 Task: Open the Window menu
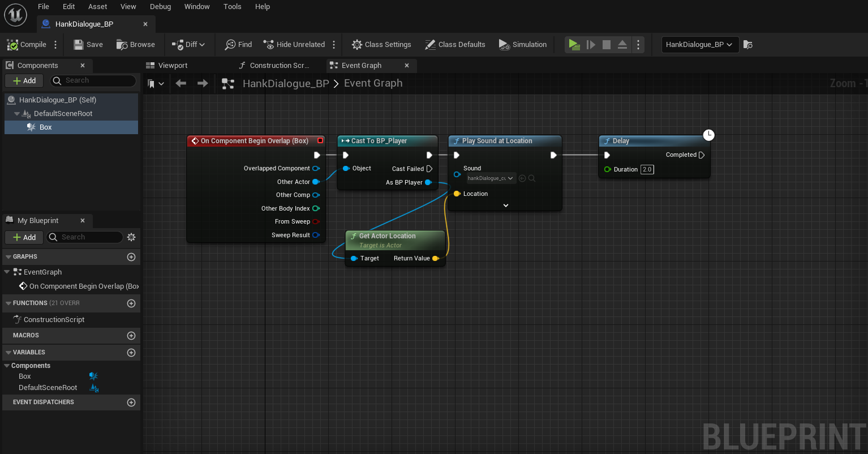point(197,7)
